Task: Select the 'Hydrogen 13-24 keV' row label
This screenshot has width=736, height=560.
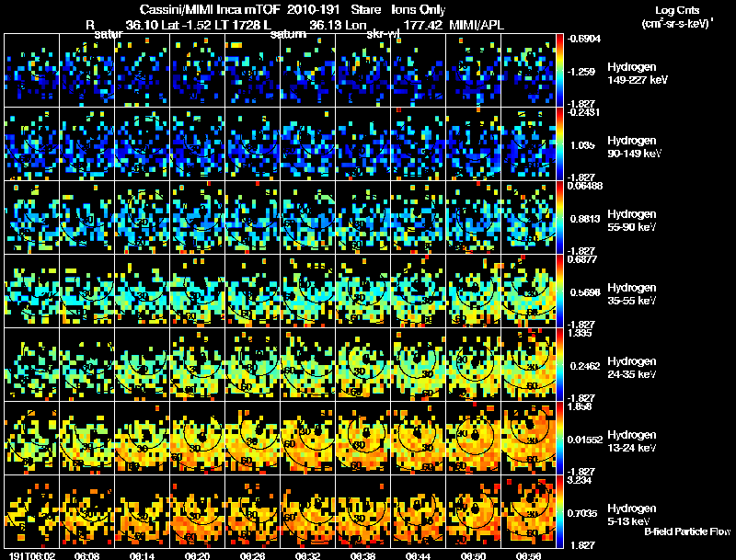Action: pos(632,441)
